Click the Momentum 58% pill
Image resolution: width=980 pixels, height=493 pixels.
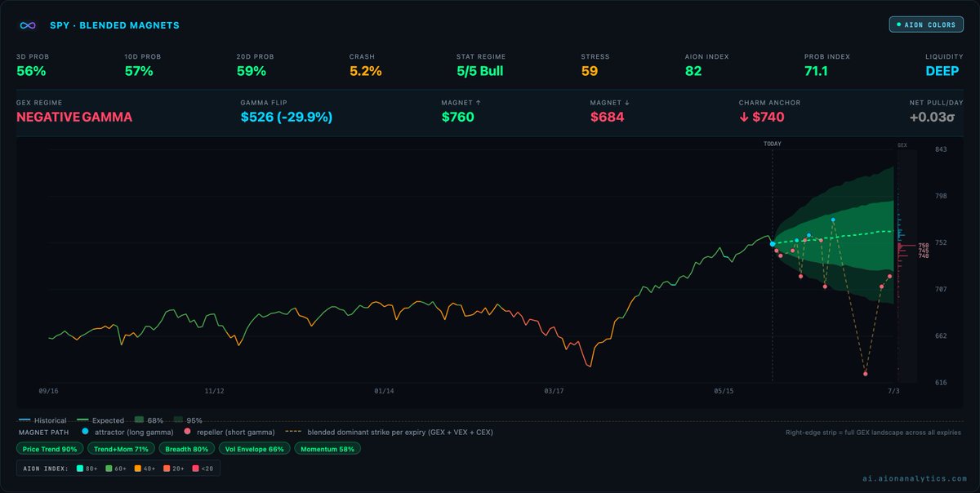click(x=327, y=449)
